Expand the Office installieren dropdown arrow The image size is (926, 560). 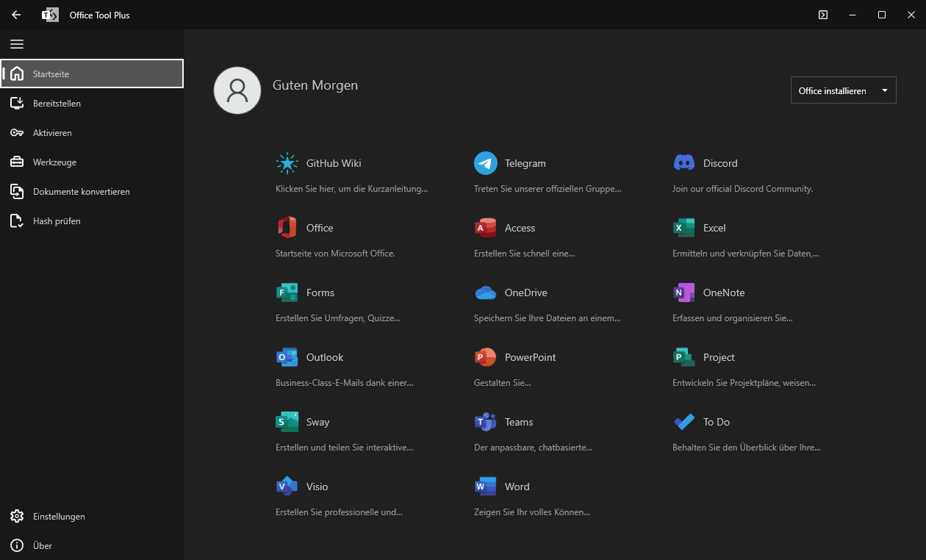pos(884,91)
